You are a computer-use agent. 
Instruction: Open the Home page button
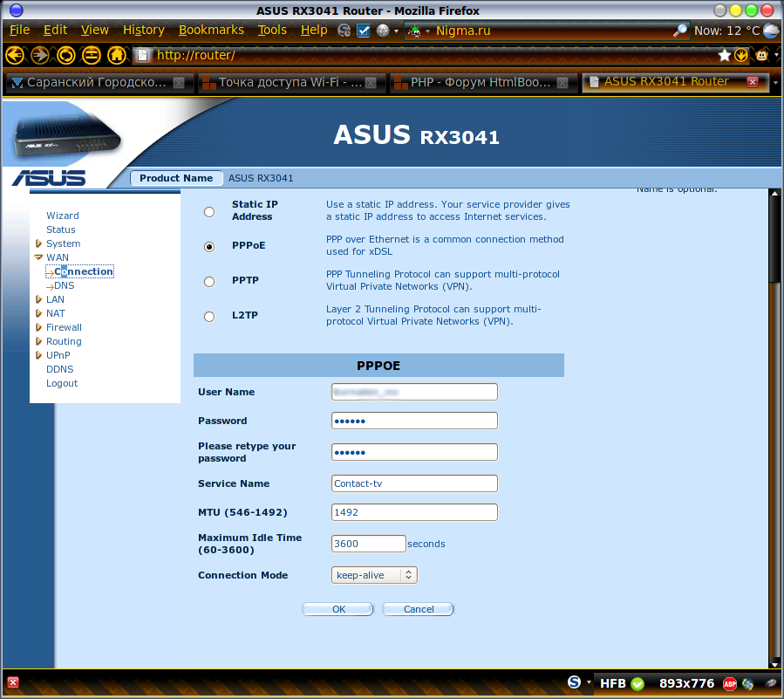[x=117, y=55]
